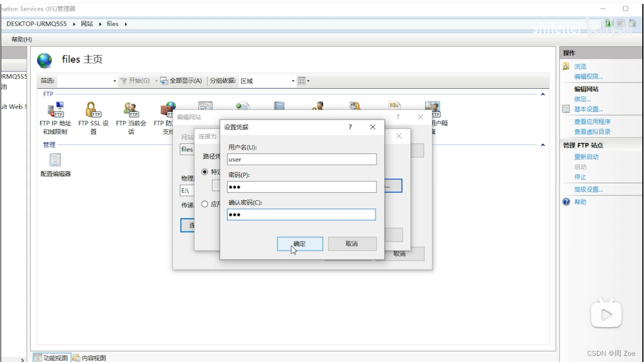
Task: Click the start filter funnel icon
Action: [x=123, y=81]
